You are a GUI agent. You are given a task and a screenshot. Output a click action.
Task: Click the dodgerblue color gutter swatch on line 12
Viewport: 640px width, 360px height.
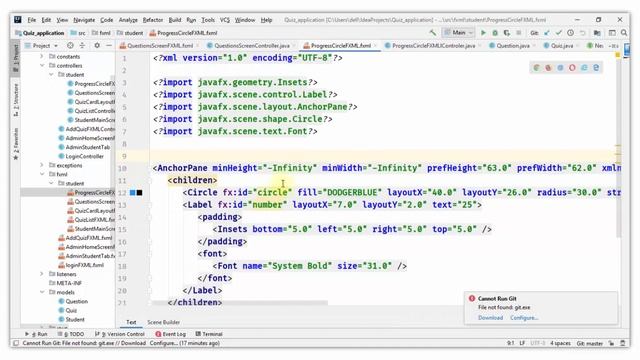click(132, 193)
